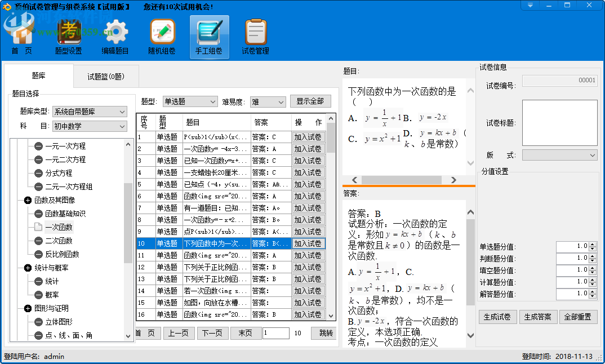Click inside the 试卷标题 title input box
The height and width of the screenshot is (364, 605).
pyautogui.click(x=559, y=121)
